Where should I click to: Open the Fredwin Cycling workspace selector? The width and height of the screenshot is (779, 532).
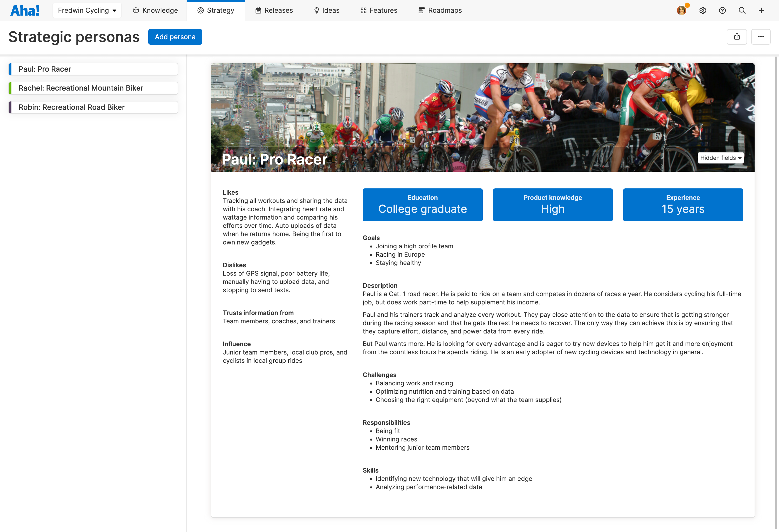(x=87, y=10)
